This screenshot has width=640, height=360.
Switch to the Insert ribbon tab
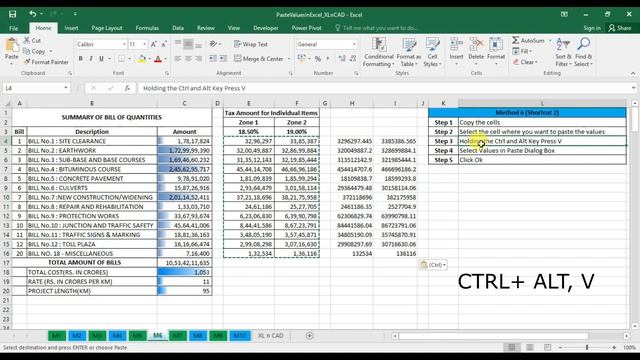click(x=71, y=28)
